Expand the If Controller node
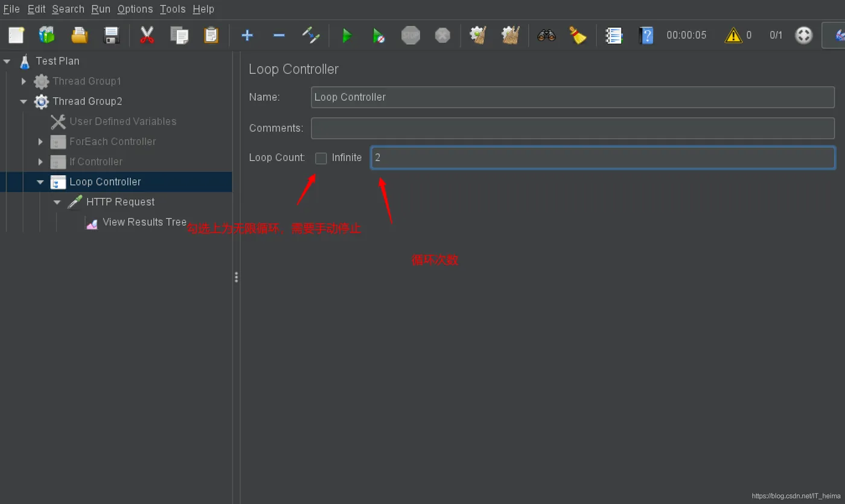Viewport: 845px width, 504px height. coord(41,162)
